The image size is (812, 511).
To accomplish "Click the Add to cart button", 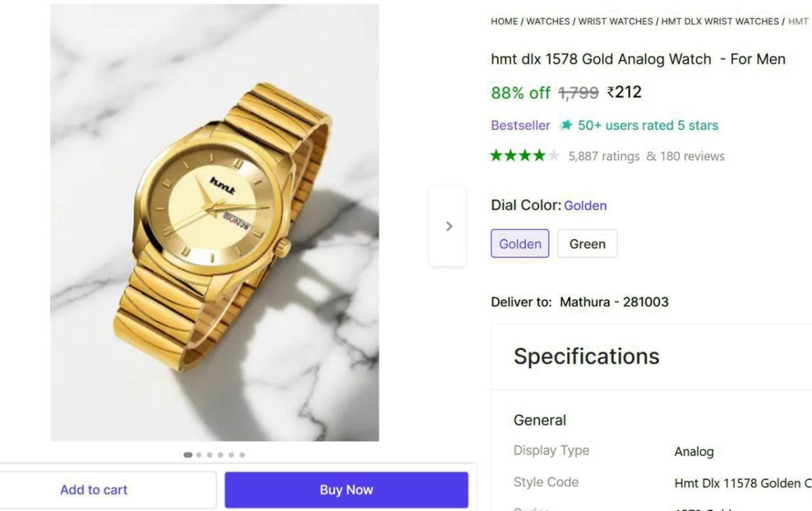I will point(94,489).
